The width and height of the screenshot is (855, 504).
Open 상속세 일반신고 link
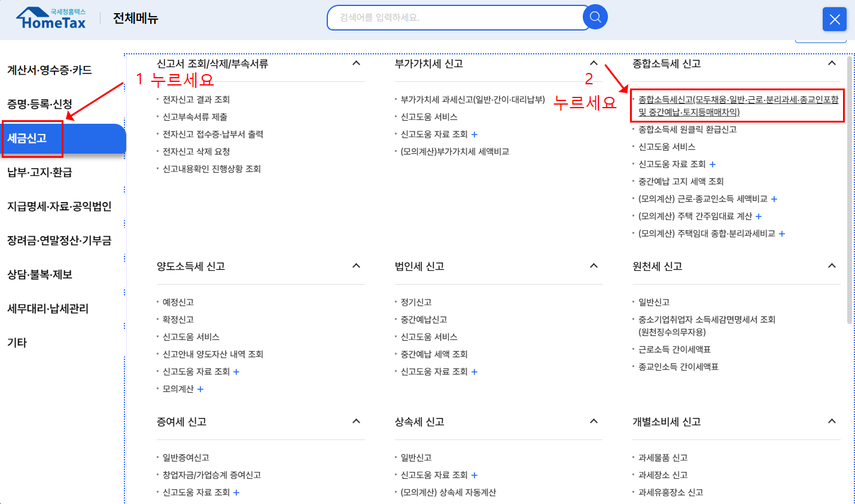[416, 458]
